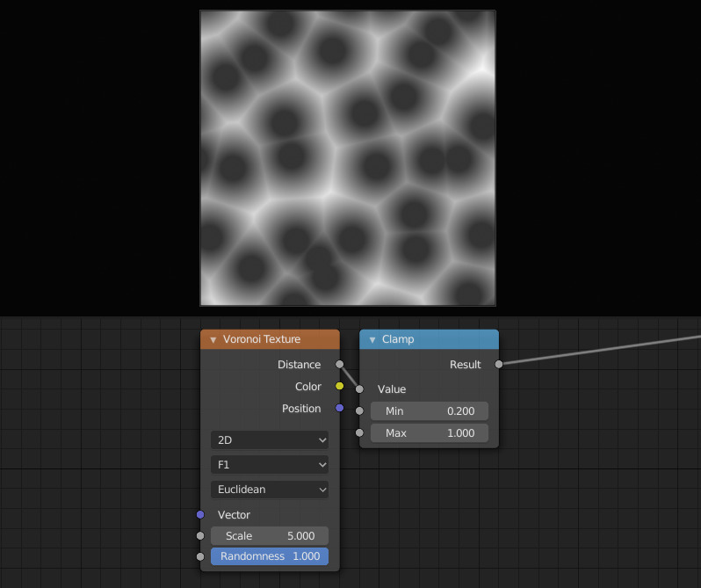Screen dimensions: 701x588
Task: Click the Clamp Value input socket
Action: click(x=359, y=389)
